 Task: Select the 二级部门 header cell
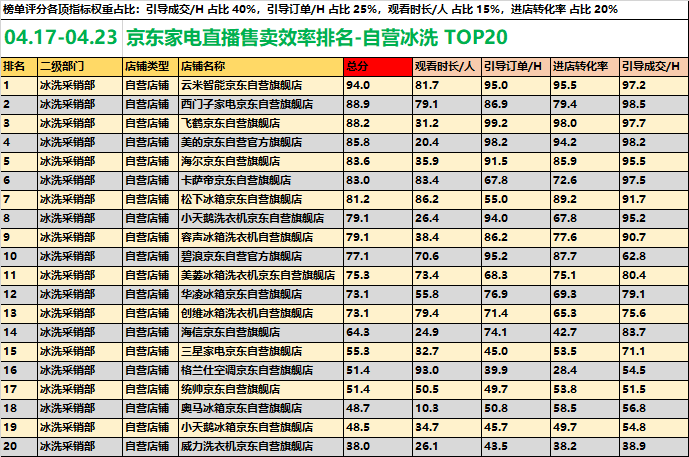(x=80, y=66)
